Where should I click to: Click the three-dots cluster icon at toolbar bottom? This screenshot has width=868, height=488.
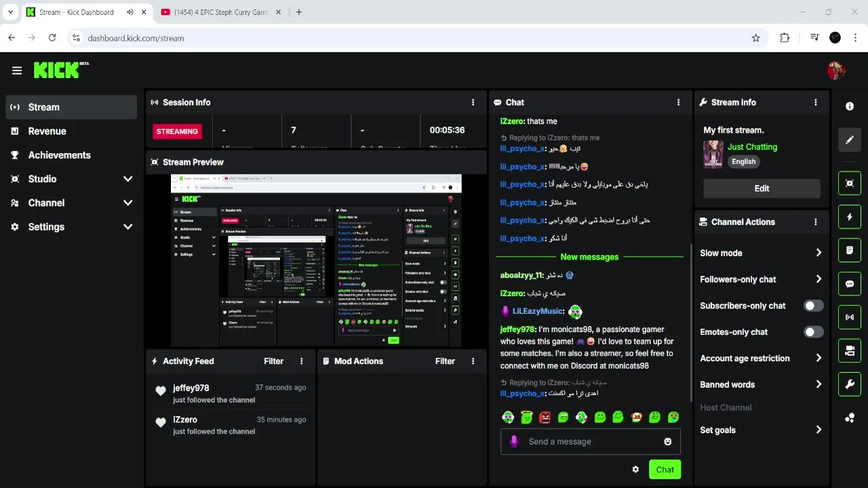(850, 418)
